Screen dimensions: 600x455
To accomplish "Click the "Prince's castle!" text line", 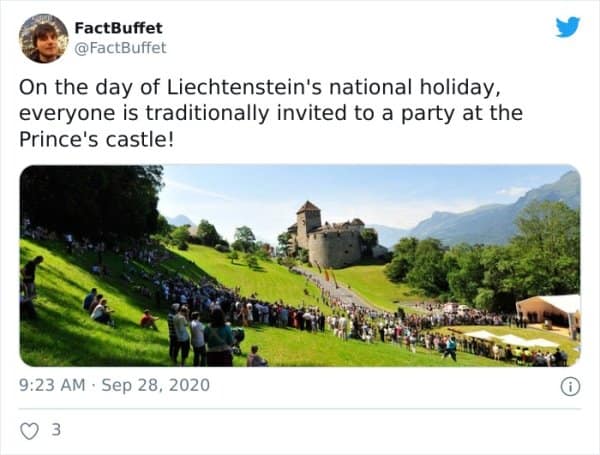I will pyautogui.click(x=97, y=139).
